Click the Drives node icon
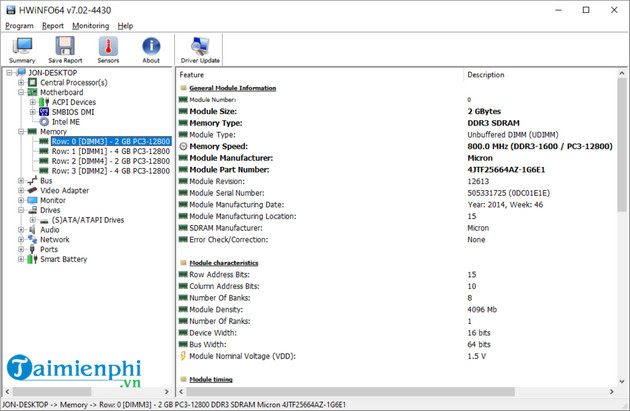 pyautogui.click(x=33, y=210)
